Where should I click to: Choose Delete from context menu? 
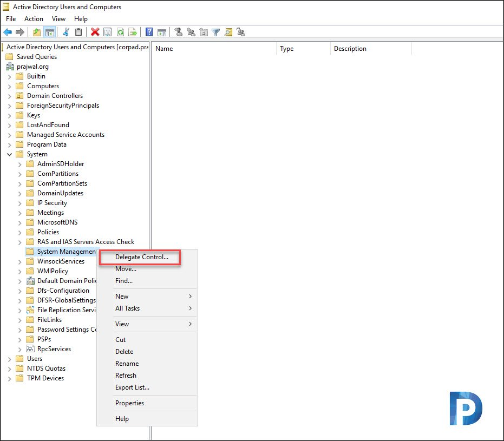tap(147, 352)
